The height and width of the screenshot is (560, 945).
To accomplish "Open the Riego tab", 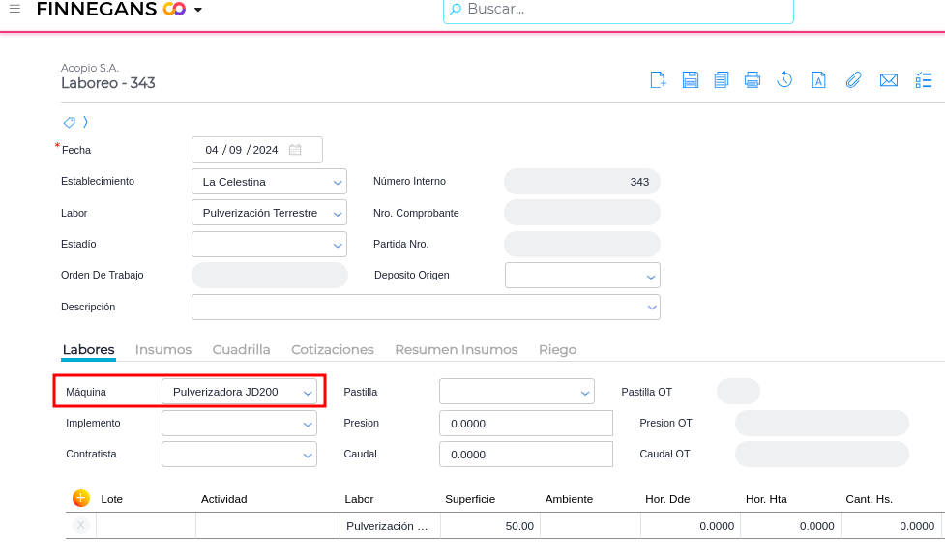I will click(x=557, y=349).
